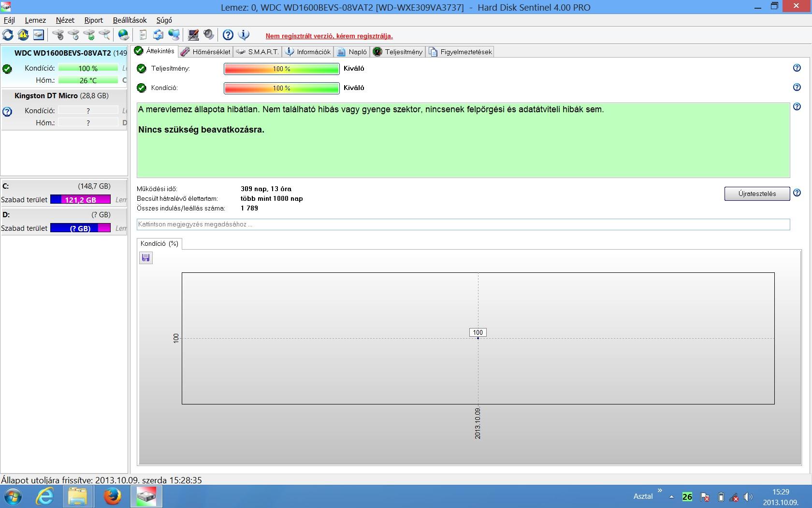This screenshot has width=812, height=508.
Task: Switch to the Teljesítmény tab
Action: click(x=398, y=52)
